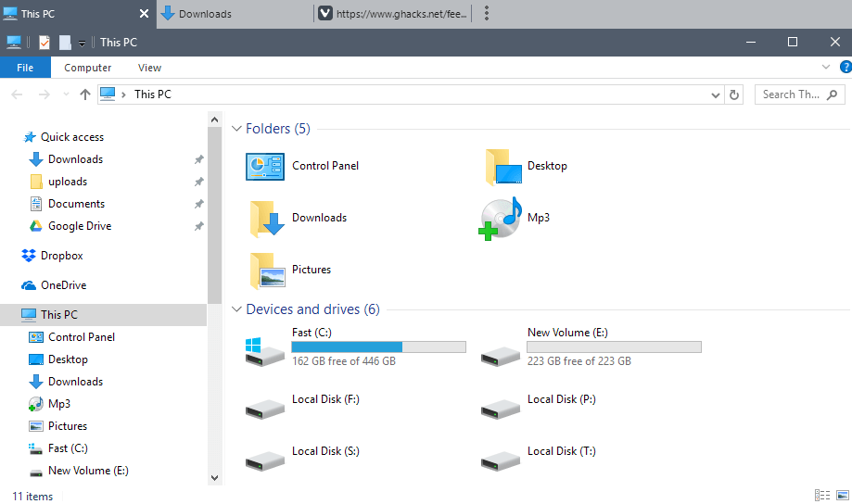The image size is (852, 504).
Task: Open the recent locations dropdown arrow
Action: (66, 94)
